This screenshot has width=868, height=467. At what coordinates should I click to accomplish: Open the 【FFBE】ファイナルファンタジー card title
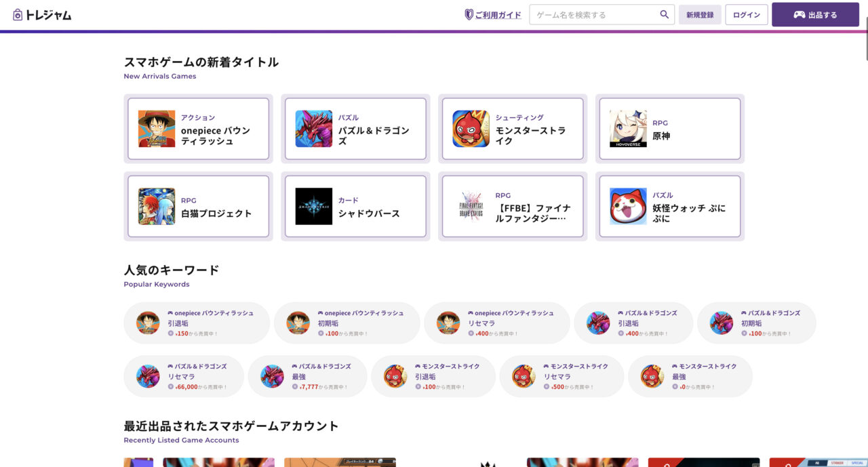pos(533,213)
